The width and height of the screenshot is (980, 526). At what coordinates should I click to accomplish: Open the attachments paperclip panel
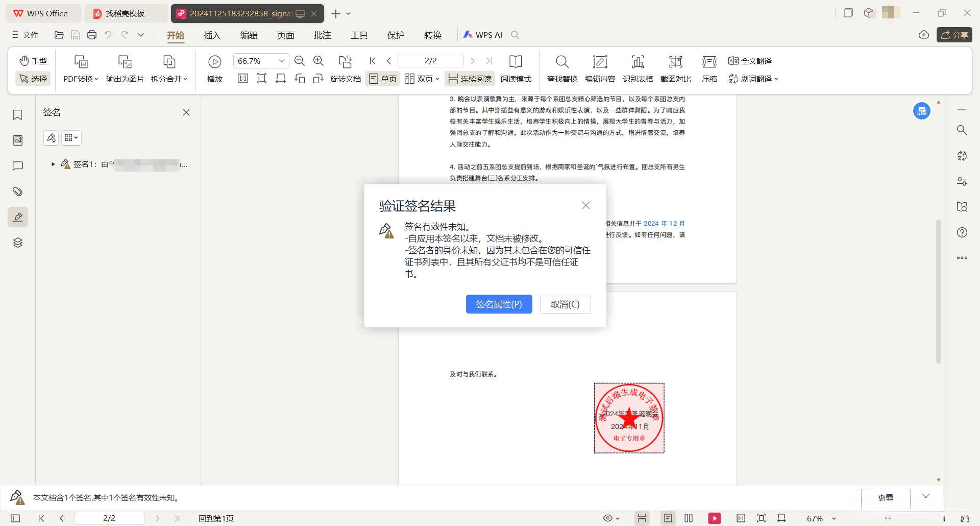(18, 192)
